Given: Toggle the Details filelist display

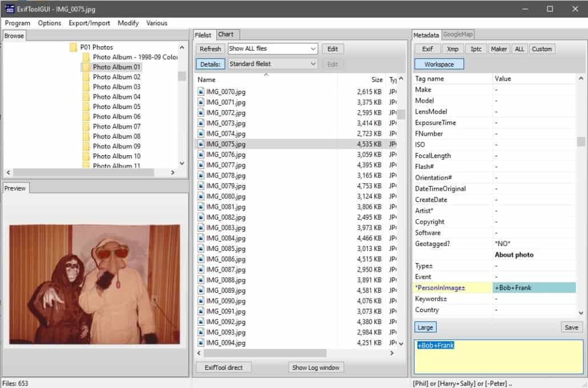Looking at the screenshot, I should [x=211, y=64].
